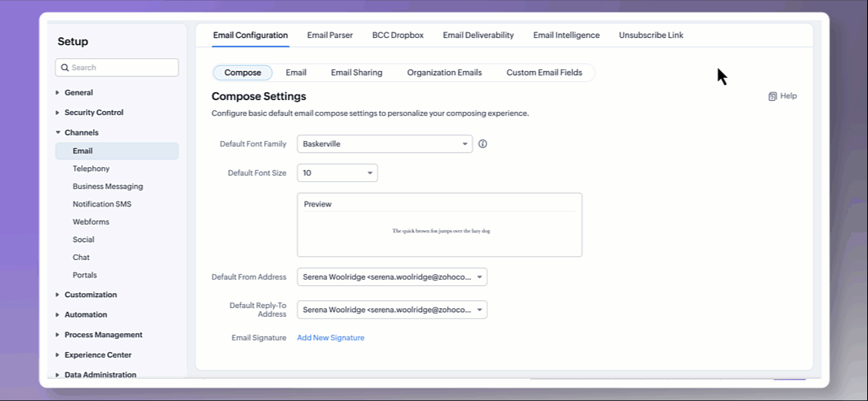Expand the Customization section
Screen dimensions: 868x401
pyautogui.click(x=90, y=295)
